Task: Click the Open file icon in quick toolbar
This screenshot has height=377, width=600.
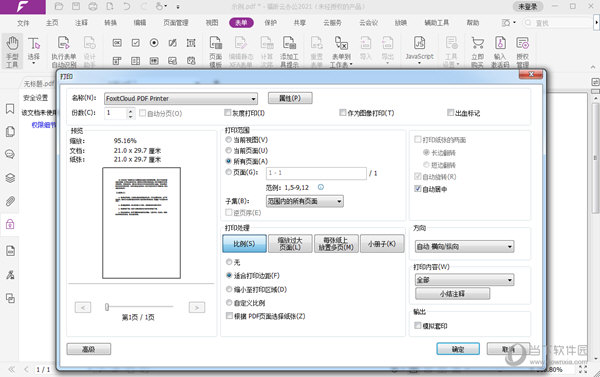Action: (59, 6)
